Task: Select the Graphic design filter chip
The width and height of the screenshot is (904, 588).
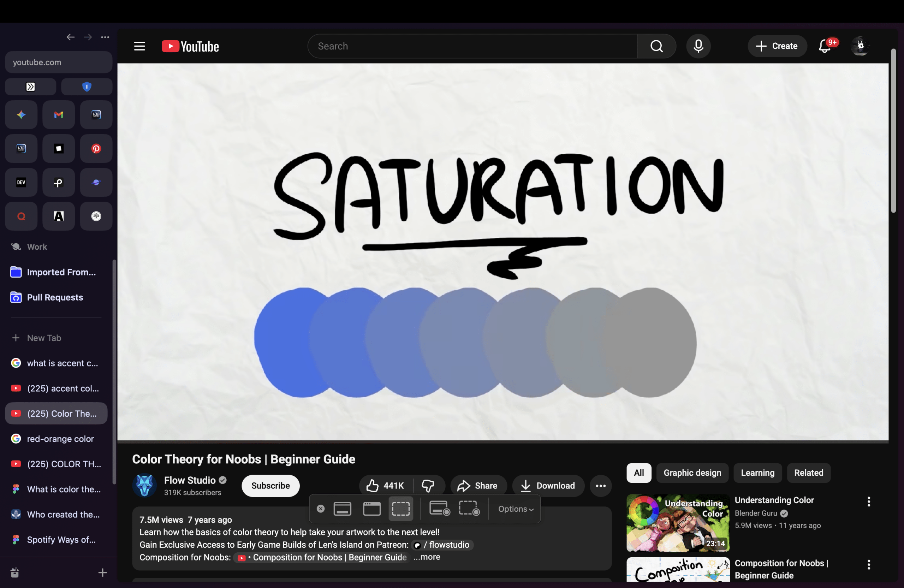Action: tap(692, 473)
